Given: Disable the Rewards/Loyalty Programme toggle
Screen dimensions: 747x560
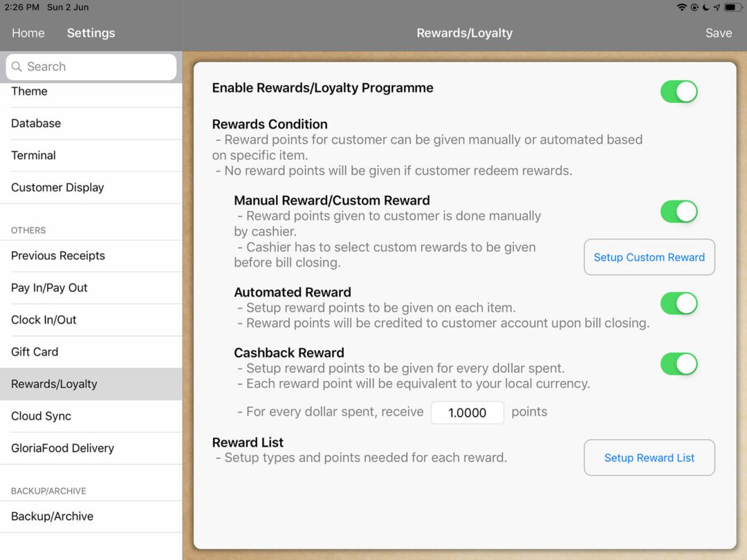Looking at the screenshot, I should click(x=679, y=91).
